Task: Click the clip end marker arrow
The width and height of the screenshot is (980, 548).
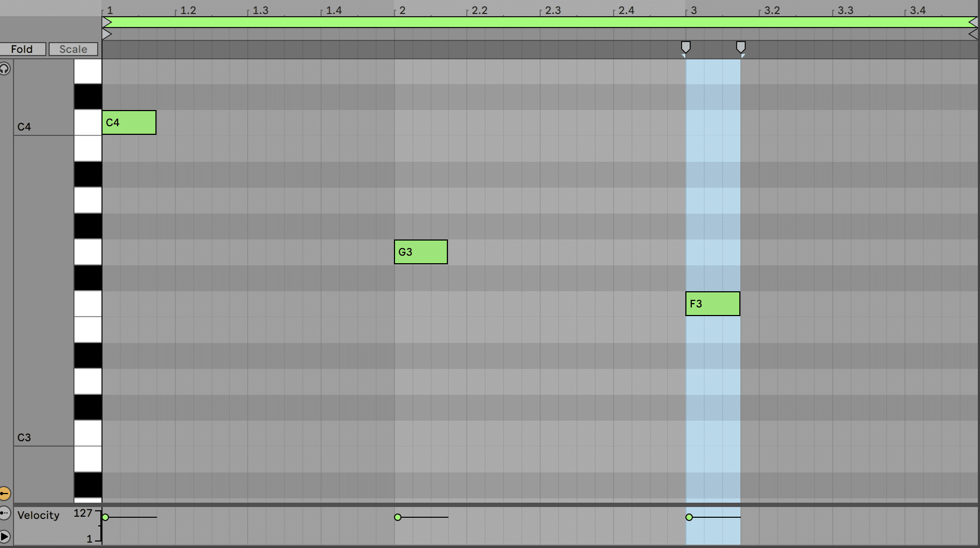Action: pos(972,35)
